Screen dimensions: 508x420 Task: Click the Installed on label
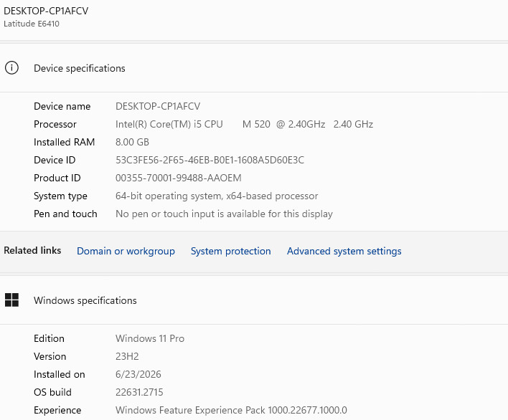[60, 374]
